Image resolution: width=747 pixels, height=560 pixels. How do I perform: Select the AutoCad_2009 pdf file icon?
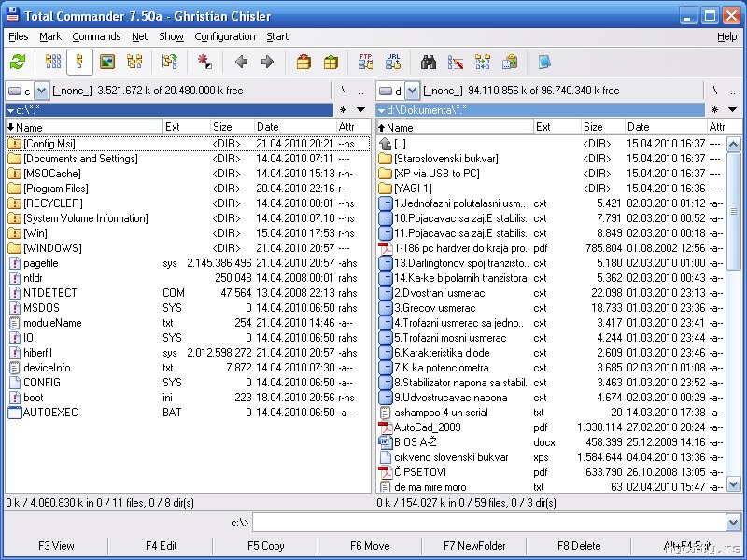(385, 427)
